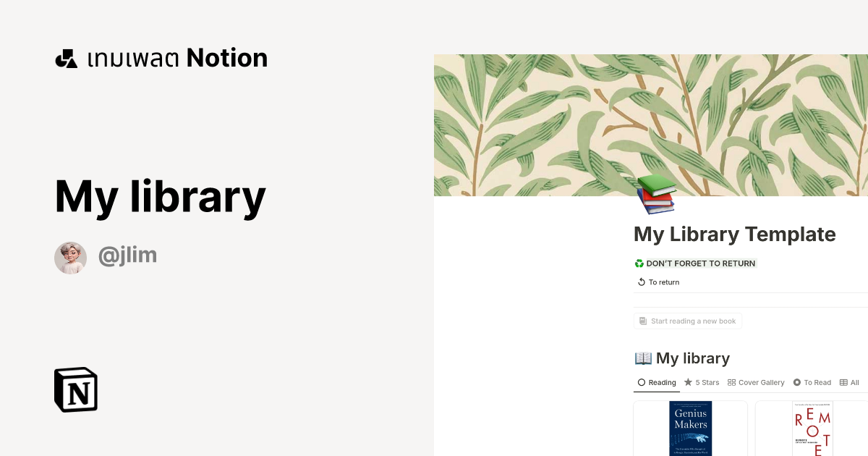868x456 pixels.
Task: Click the filled circle icon beside To Read
Action: (x=796, y=382)
